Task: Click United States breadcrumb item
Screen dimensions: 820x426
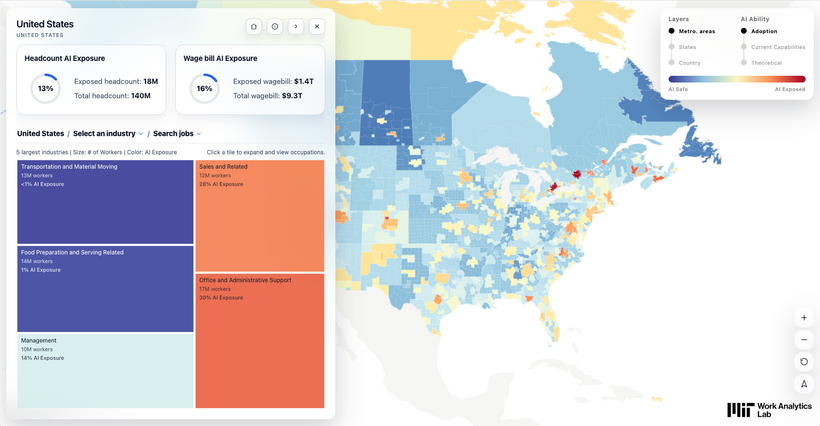Action: (x=40, y=134)
